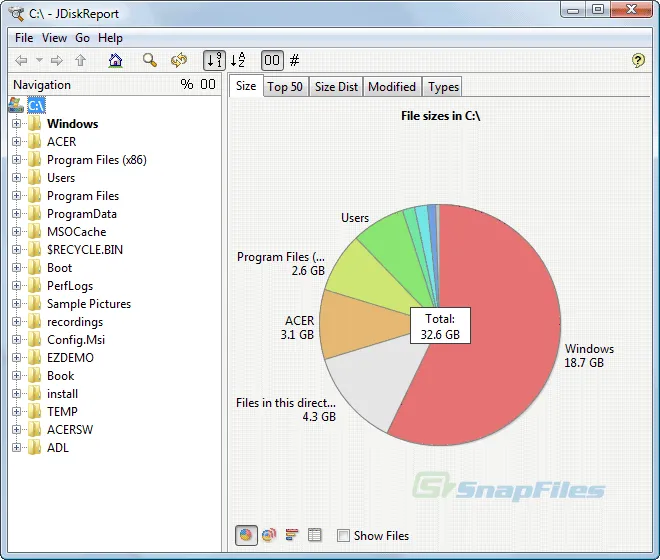Select ring chart view
Screen dimensions: 660x560
coord(269,535)
